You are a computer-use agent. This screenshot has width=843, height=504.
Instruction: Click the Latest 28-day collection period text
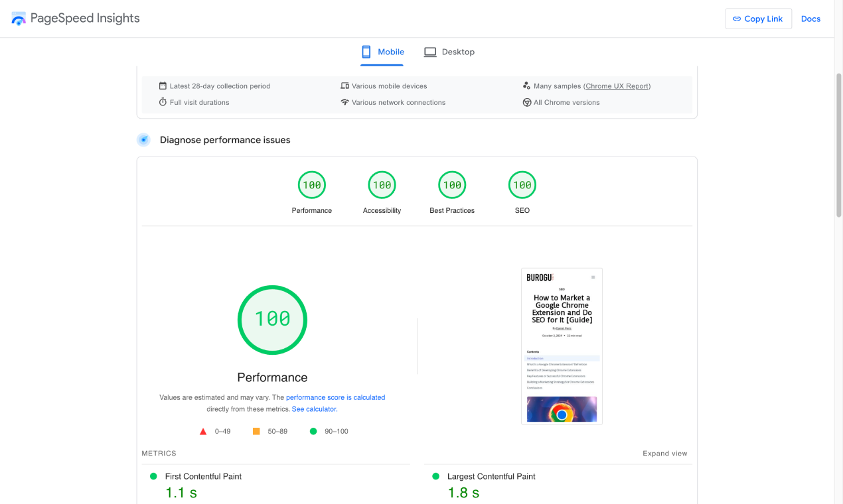pyautogui.click(x=220, y=86)
